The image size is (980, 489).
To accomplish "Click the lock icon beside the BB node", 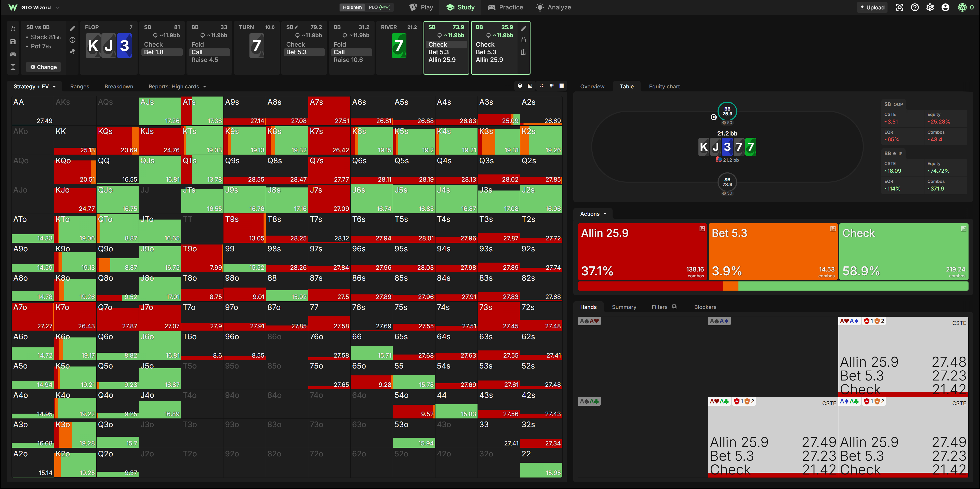I will click(x=523, y=40).
